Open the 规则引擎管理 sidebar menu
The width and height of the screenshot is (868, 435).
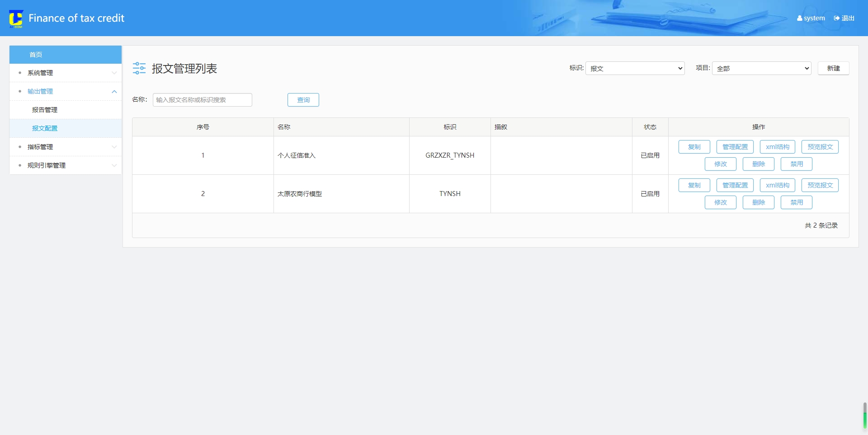coord(66,165)
